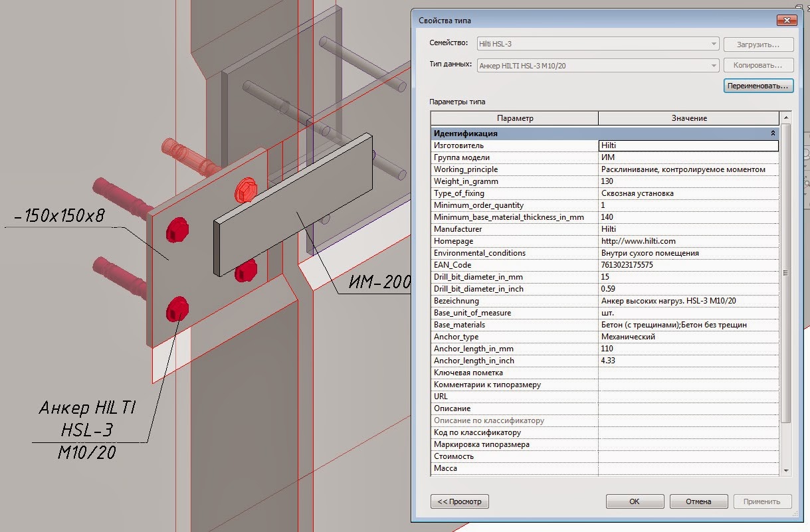The width and height of the screenshot is (810, 532).
Task: Click the Масса parameter row label
Action: tap(445, 468)
